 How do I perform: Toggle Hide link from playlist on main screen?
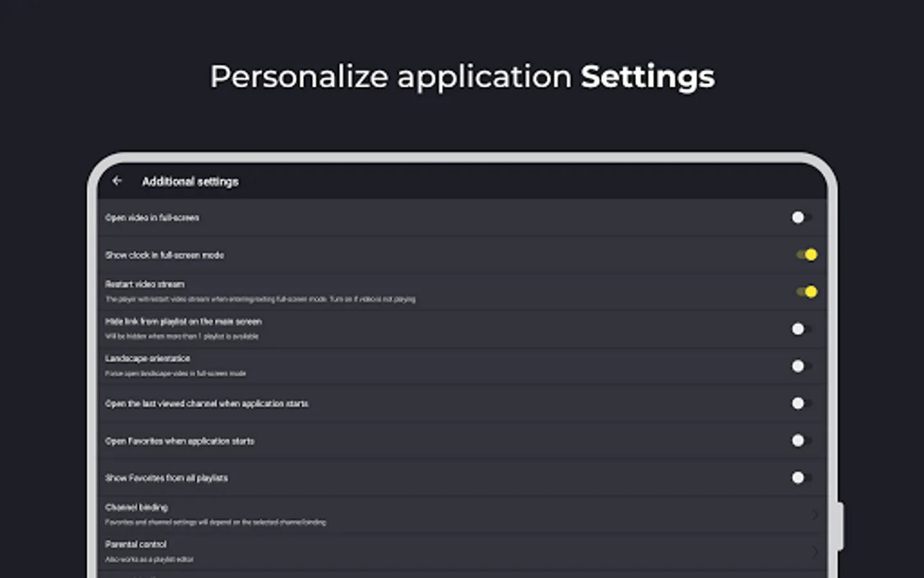pos(801,329)
